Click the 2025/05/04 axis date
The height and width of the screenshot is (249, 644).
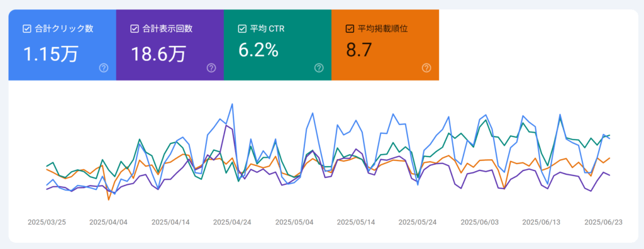click(294, 222)
